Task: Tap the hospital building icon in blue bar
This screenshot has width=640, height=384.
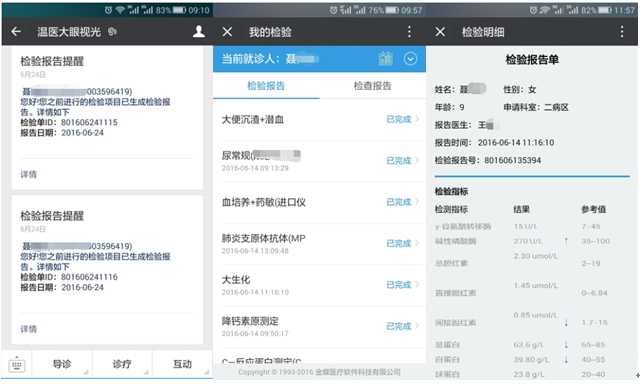Action: point(386,59)
